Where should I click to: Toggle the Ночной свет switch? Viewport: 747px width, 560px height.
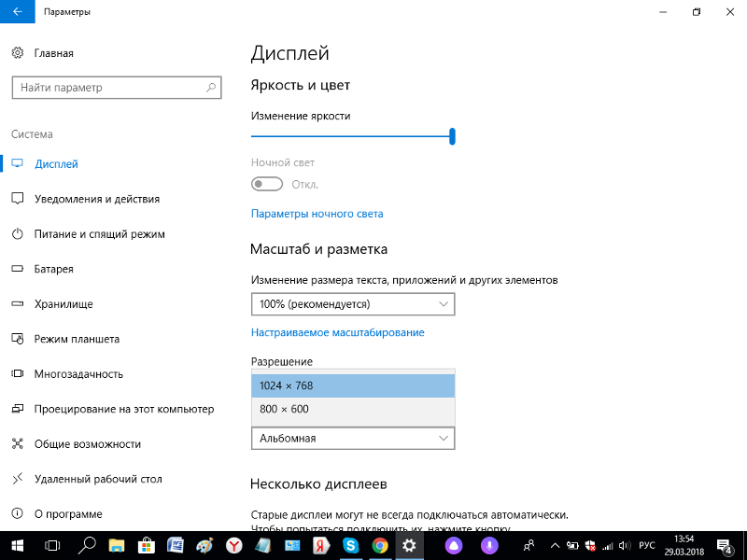coord(267,184)
